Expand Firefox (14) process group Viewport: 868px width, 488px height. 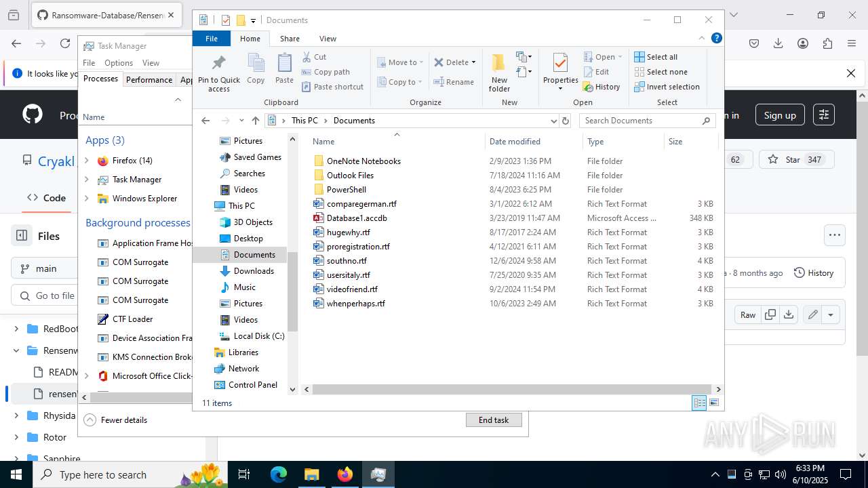(86, 161)
